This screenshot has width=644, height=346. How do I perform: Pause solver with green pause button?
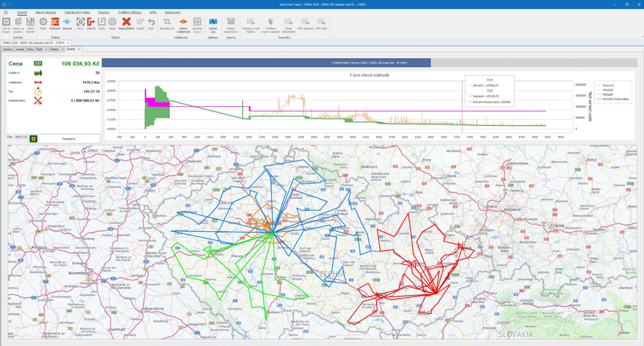coord(33,139)
